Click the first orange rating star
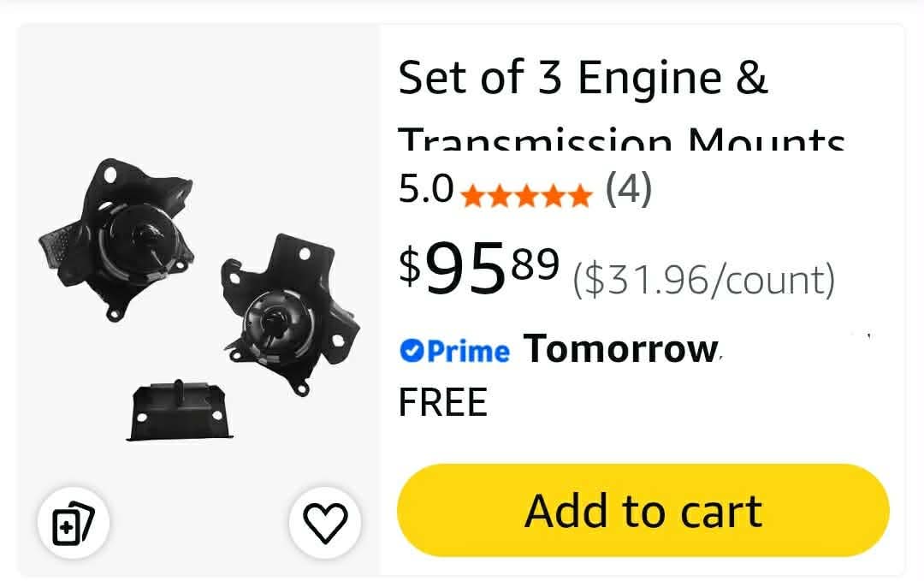Viewport: 924px width, 581px height. (472, 196)
